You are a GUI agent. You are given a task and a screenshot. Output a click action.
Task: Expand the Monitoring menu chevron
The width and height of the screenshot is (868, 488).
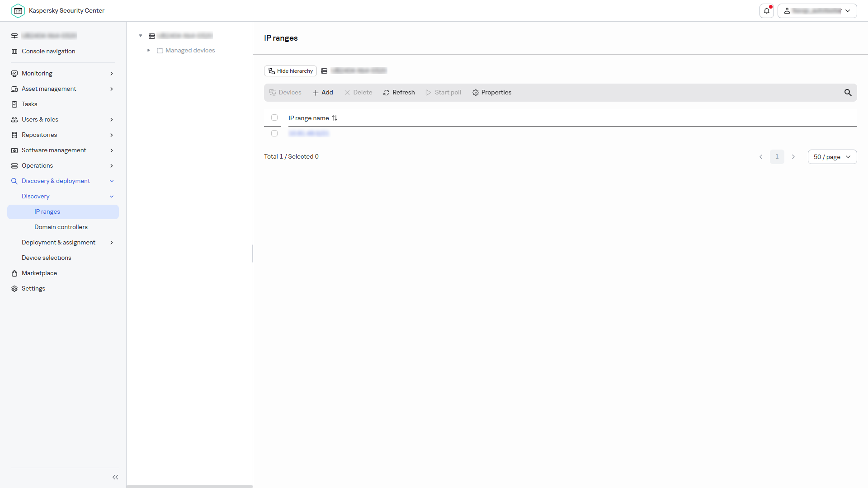coord(112,74)
